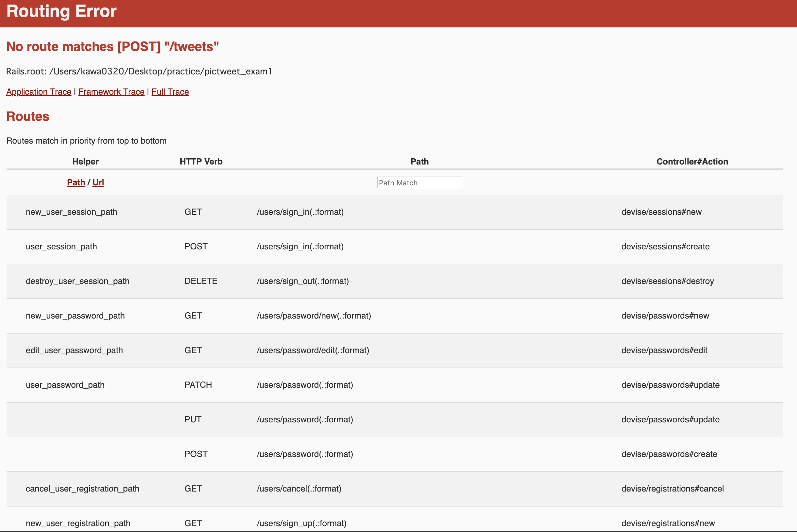
Task: Switch helper column to Url
Action: [x=98, y=182]
